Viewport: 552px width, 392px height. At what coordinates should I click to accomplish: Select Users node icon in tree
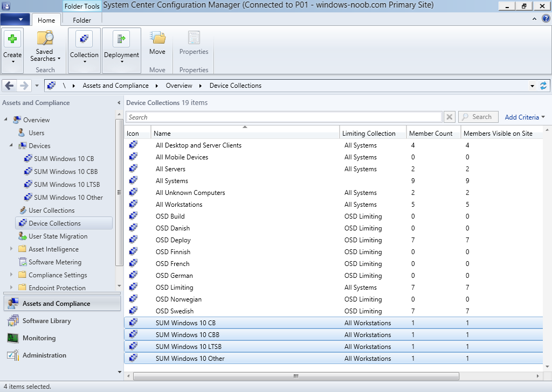pyautogui.click(x=22, y=132)
